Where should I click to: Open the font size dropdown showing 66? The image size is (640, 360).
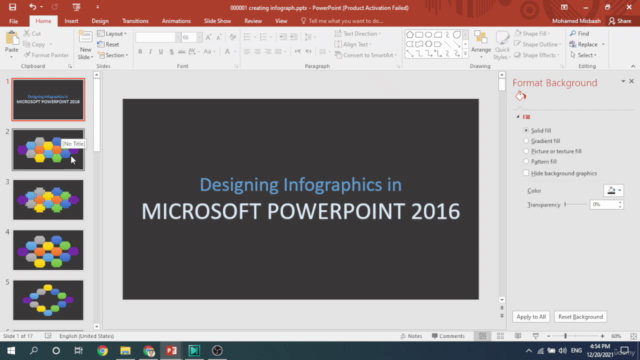(x=199, y=38)
